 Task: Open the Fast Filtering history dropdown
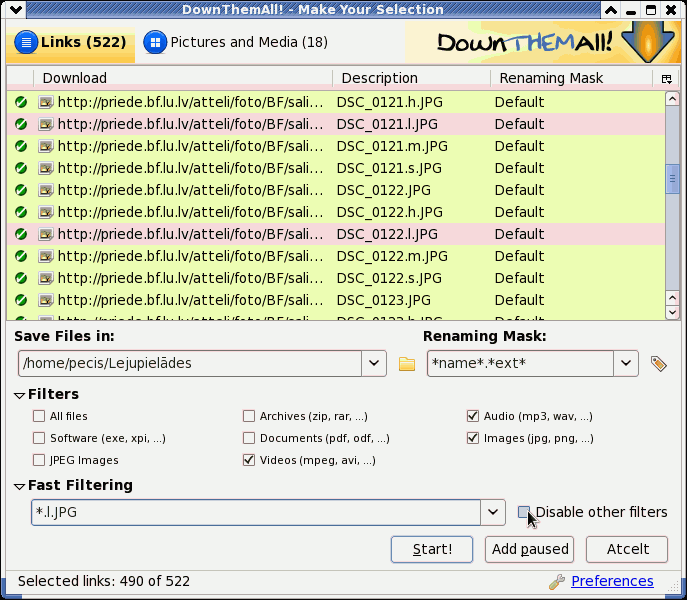[493, 512]
